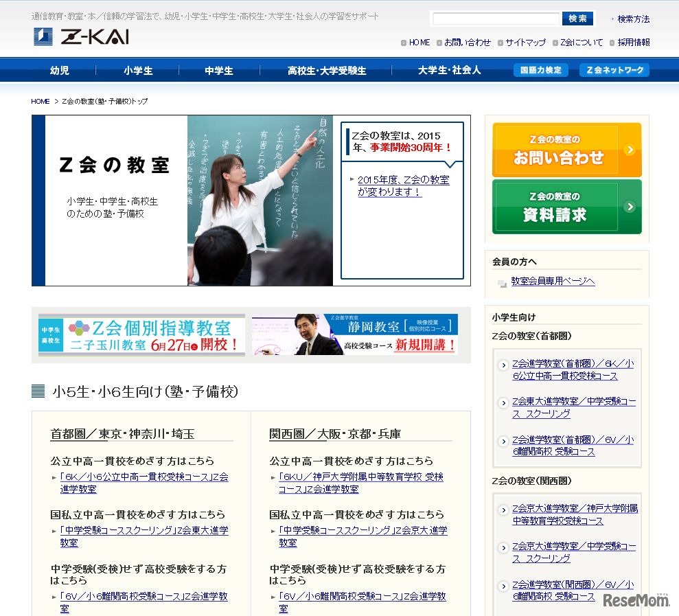Click chevron beside Z会東大進学教室 スクーリング link
The width and height of the screenshot is (679, 616).
503,402
